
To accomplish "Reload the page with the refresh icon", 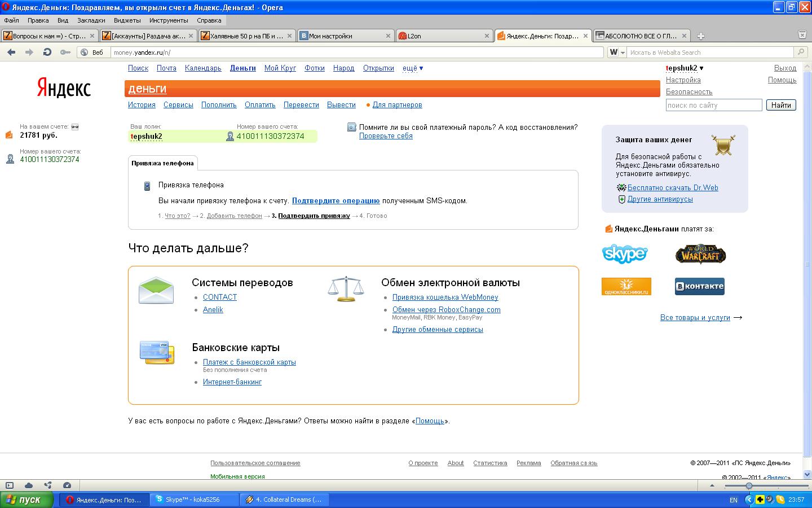I will [47, 52].
